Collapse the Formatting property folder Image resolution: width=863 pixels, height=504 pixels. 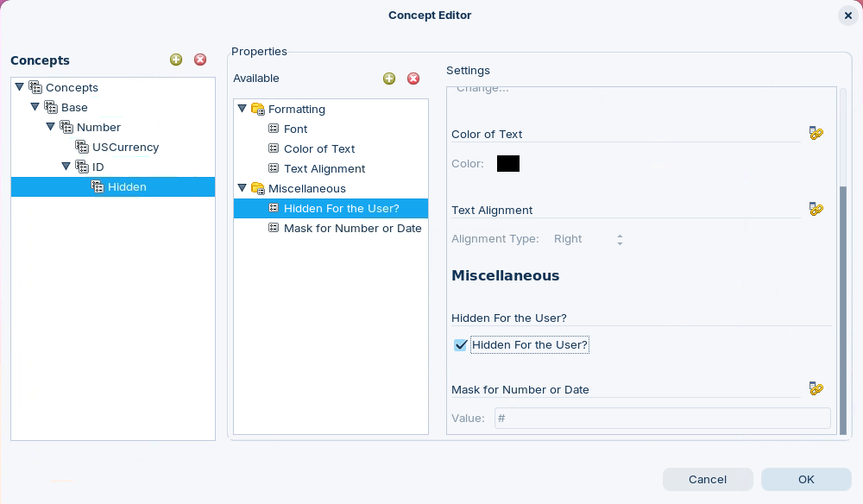(243, 109)
